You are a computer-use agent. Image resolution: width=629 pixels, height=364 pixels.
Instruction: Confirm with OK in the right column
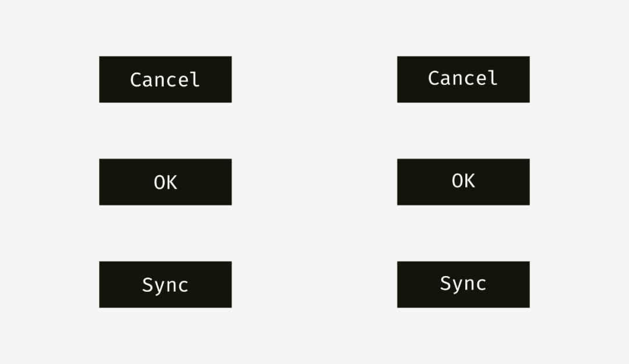[x=464, y=182]
